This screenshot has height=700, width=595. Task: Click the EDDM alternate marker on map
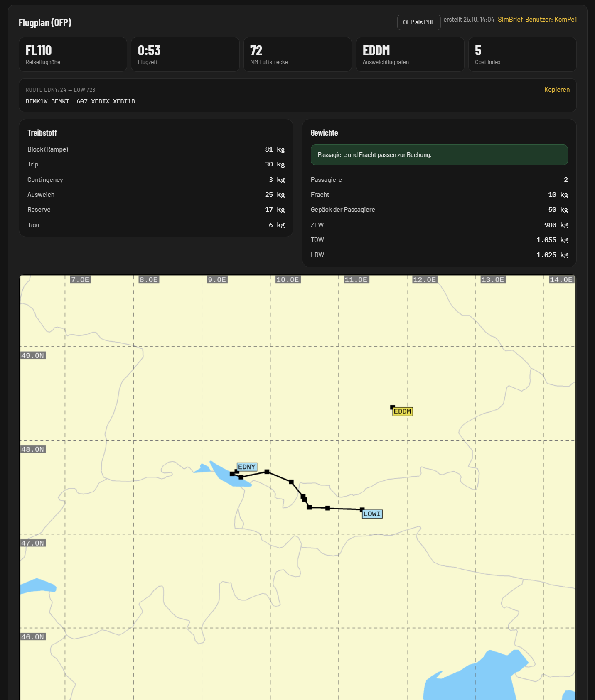pos(402,411)
